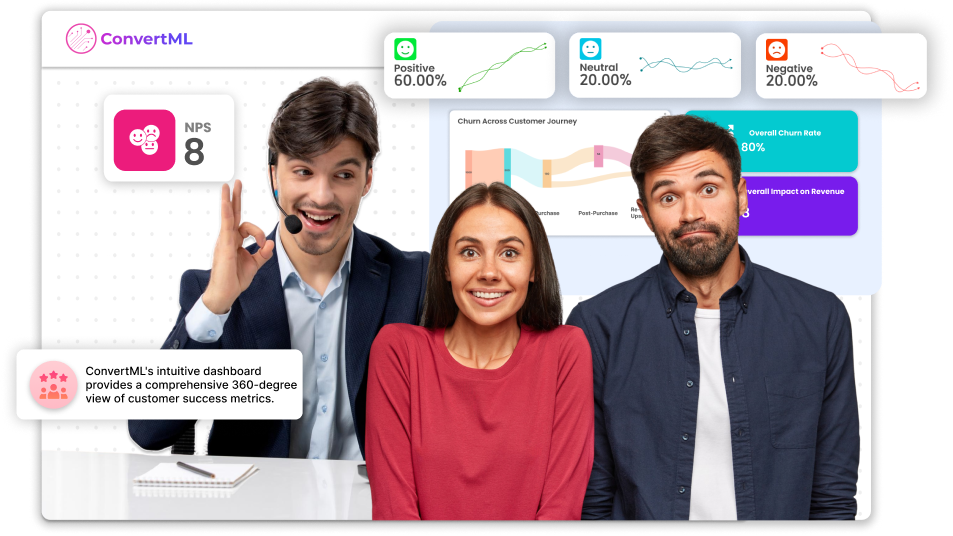
Task: Click the cyan node in churn Sankey chart
Action: (x=507, y=167)
